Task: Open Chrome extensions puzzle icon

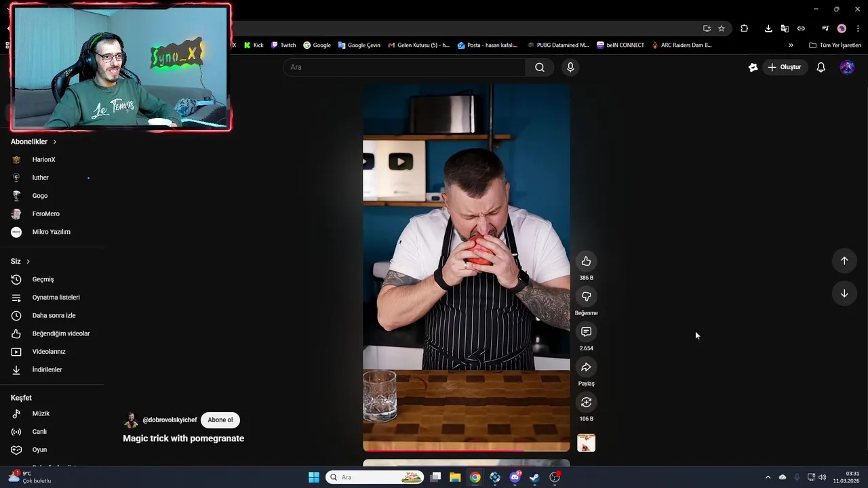Action: pyautogui.click(x=744, y=28)
